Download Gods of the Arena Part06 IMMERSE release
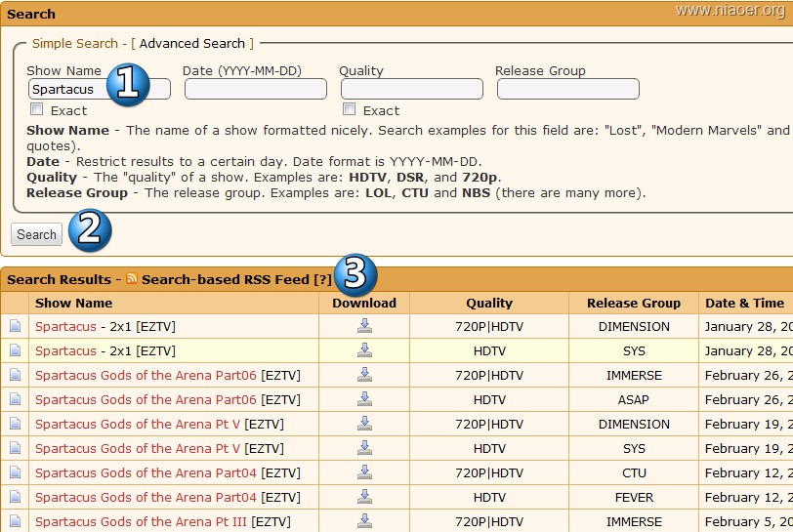The image size is (793, 532). tap(364, 375)
